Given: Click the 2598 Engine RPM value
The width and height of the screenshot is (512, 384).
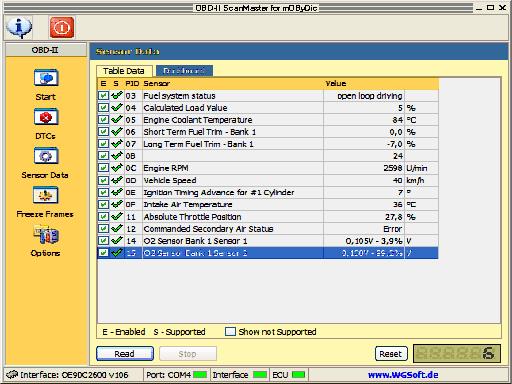Looking at the screenshot, I should 393,168.
